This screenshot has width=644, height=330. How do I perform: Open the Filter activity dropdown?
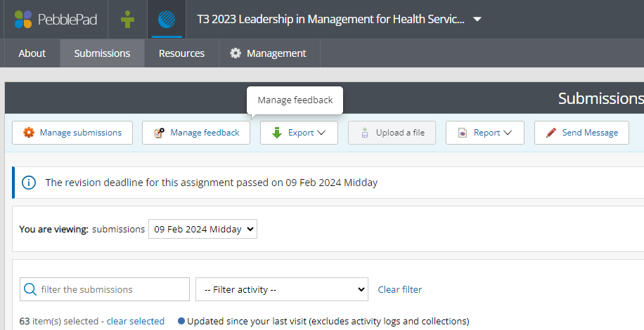[282, 289]
